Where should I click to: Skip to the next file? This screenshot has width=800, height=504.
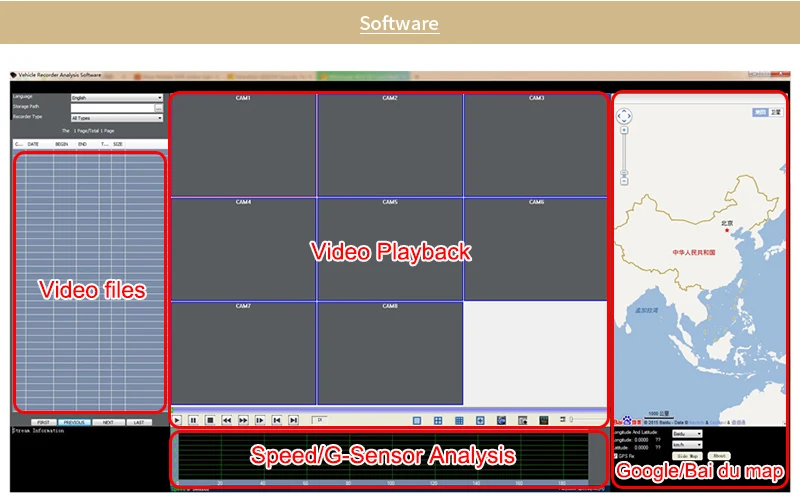tap(293, 420)
